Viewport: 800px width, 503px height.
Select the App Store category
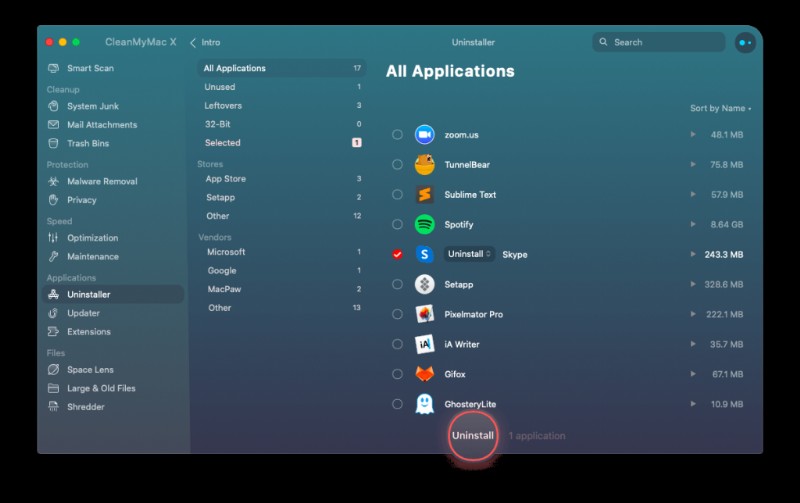pyautogui.click(x=282, y=179)
